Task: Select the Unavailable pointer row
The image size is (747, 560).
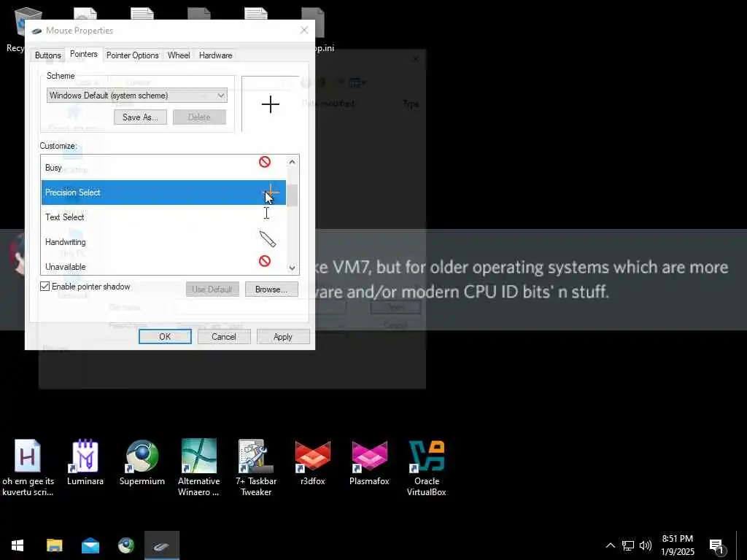Action: tap(163, 265)
